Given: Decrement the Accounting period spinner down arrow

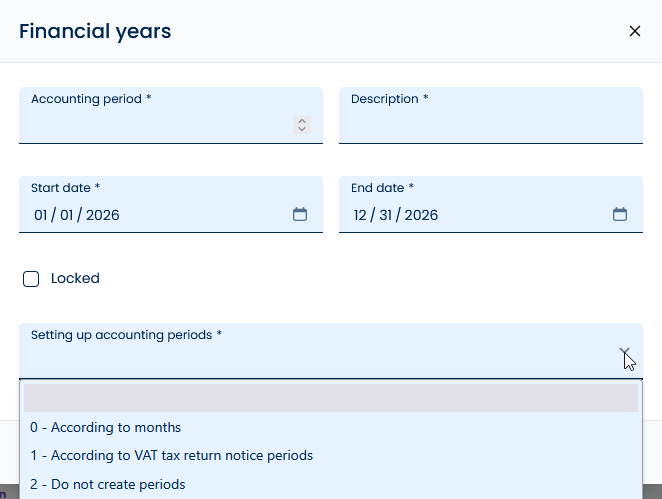Looking at the screenshot, I should coord(302,129).
